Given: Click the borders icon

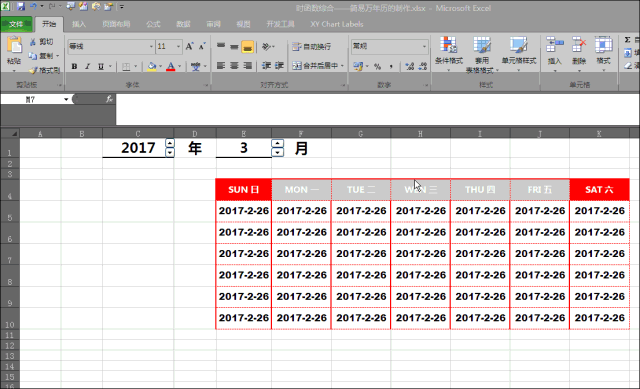Looking at the screenshot, I should [126, 66].
